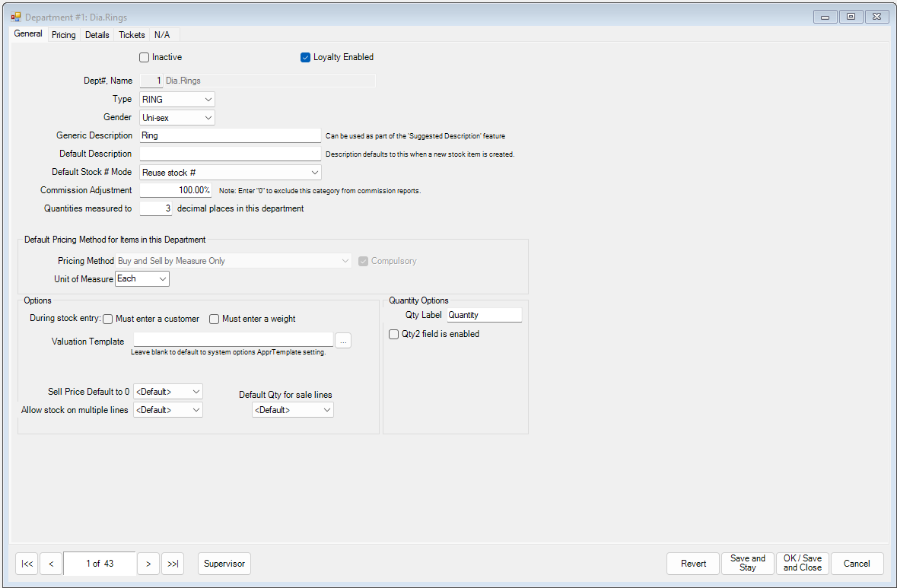897x588 pixels.
Task: Open the Tickets tab
Action: (132, 34)
